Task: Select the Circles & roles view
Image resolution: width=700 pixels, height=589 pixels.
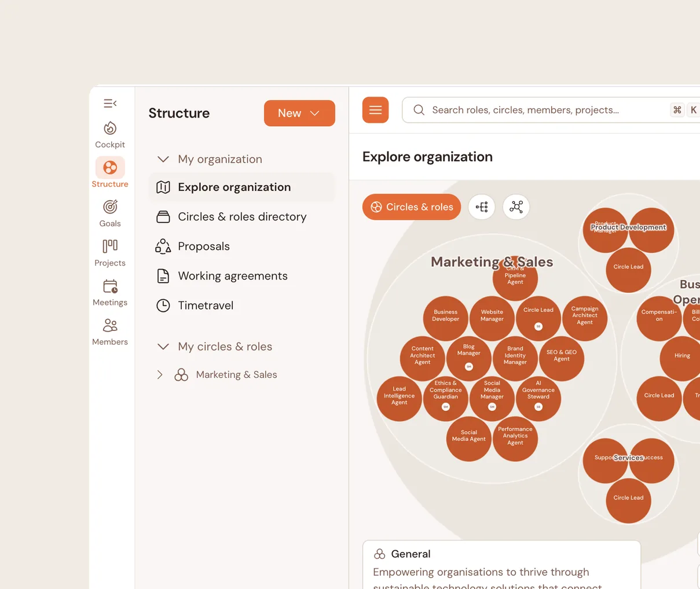Action: click(x=412, y=207)
